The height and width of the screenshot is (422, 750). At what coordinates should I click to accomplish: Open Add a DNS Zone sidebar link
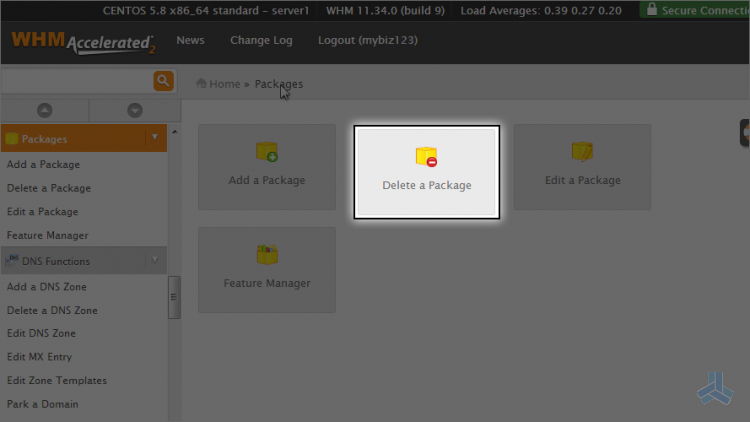(x=47, y=287)
